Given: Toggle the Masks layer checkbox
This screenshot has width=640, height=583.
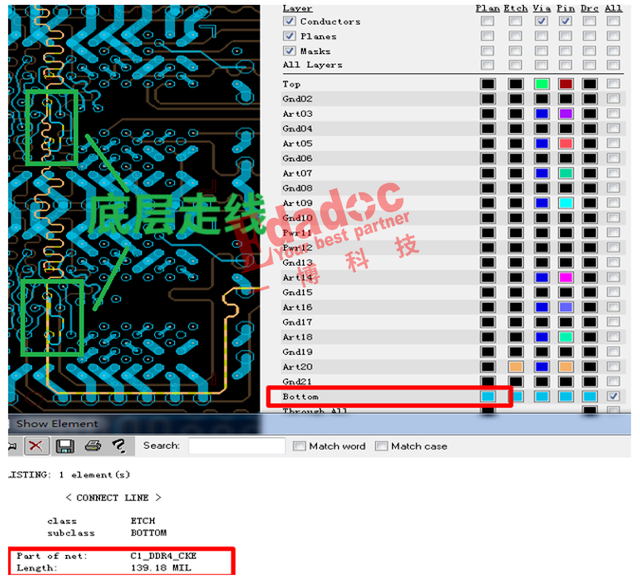Looking at the screenshot, I should [x=290, y=51].
